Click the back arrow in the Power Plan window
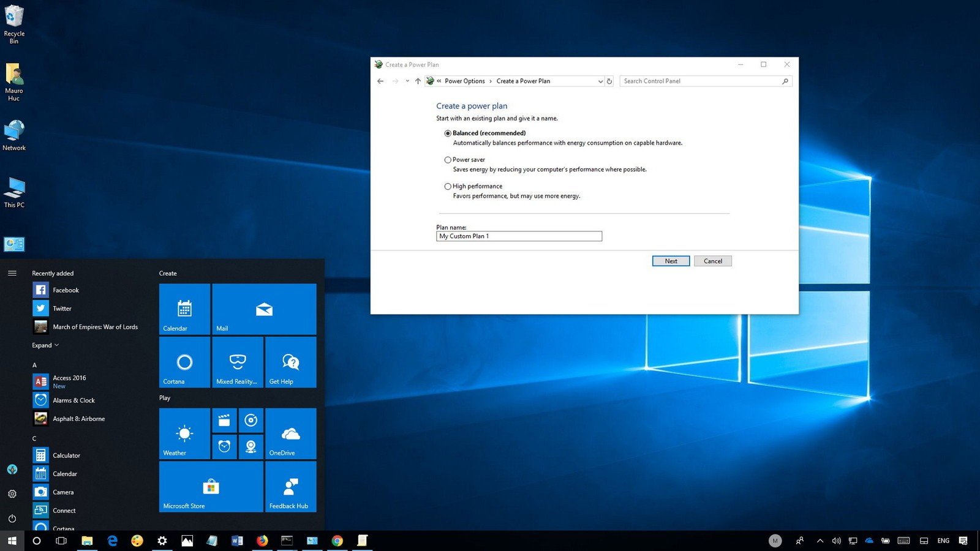 tap(380, 81)
